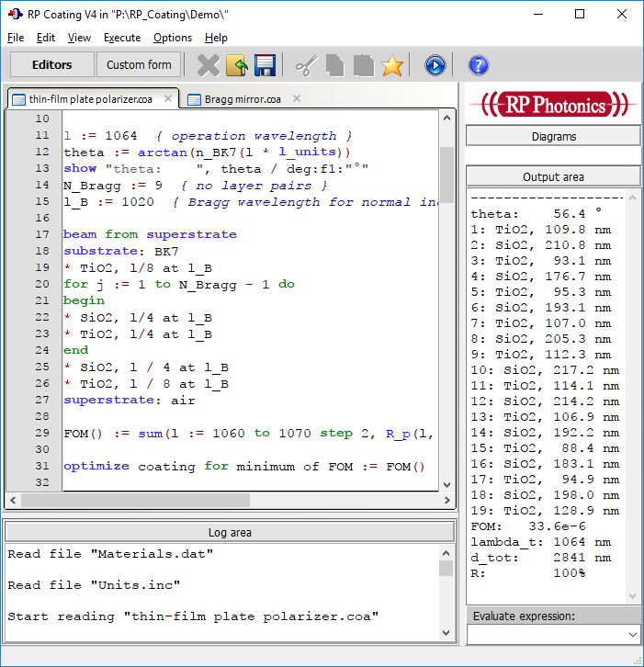Open the Help menu

tap(216, 38)
